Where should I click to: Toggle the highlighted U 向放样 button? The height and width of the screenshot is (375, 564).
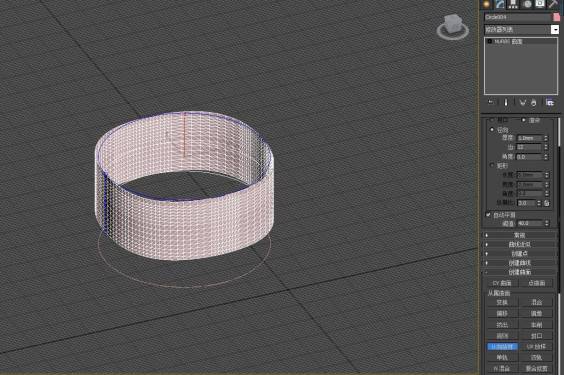pos(502,347)
